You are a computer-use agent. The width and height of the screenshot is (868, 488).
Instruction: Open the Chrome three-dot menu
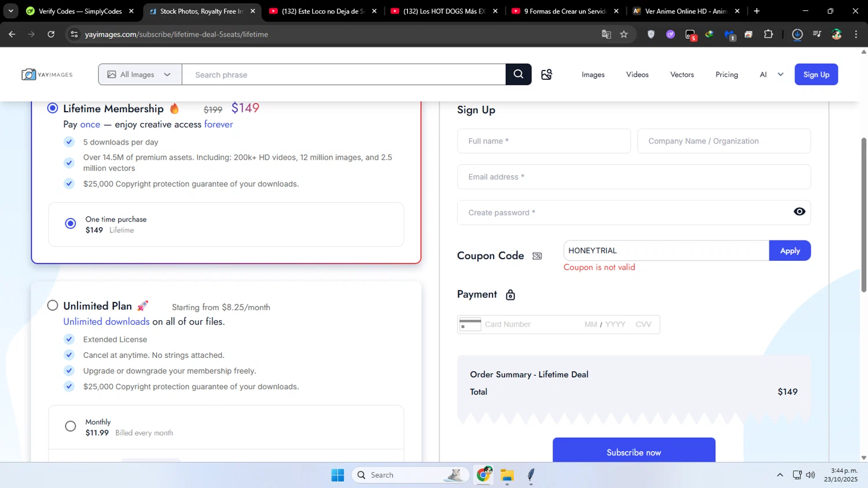[856, 34]
